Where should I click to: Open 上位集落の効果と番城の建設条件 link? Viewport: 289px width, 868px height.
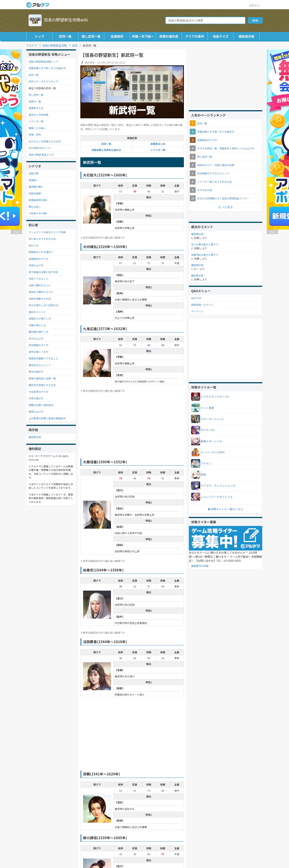coord(47,418)
